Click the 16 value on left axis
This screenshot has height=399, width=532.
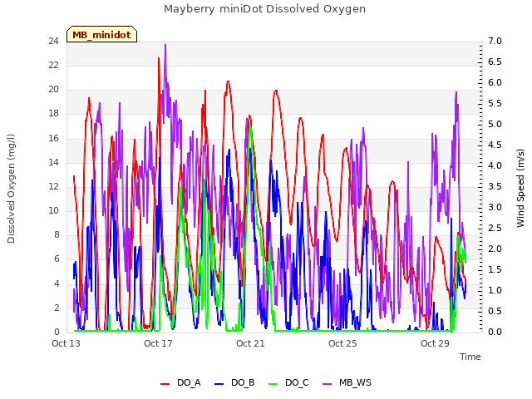(x=54, y=138)
